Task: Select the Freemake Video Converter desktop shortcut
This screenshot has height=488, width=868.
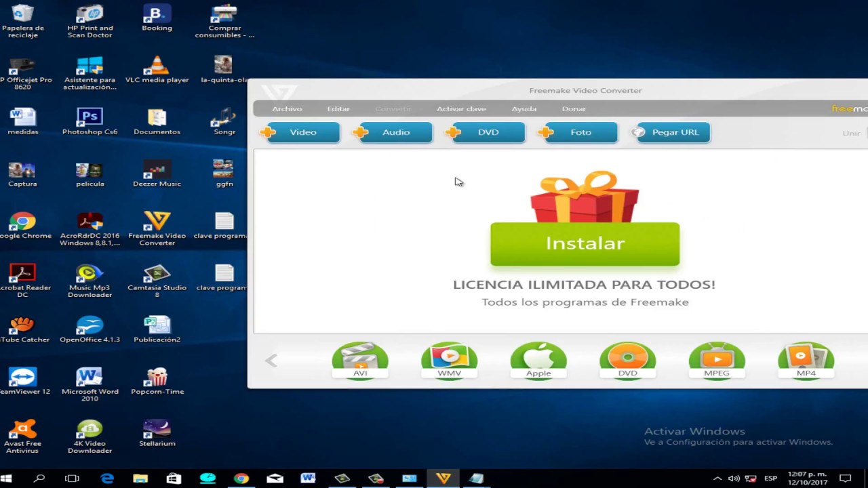Action: click(157, 229)
